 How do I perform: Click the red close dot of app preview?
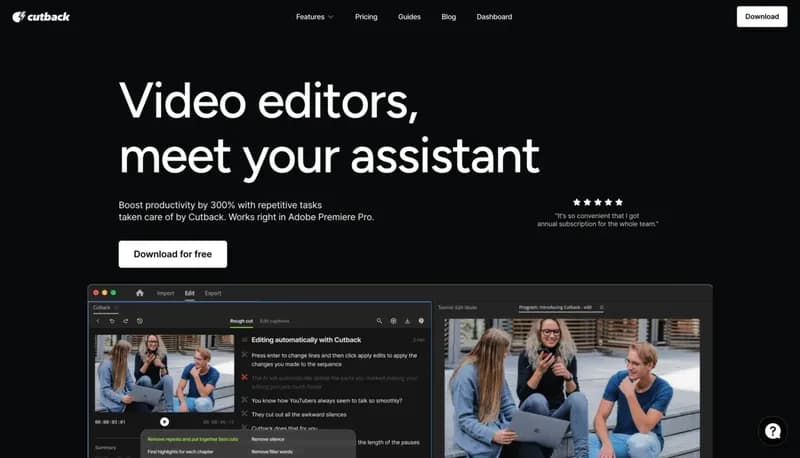[x=96, y=293]
